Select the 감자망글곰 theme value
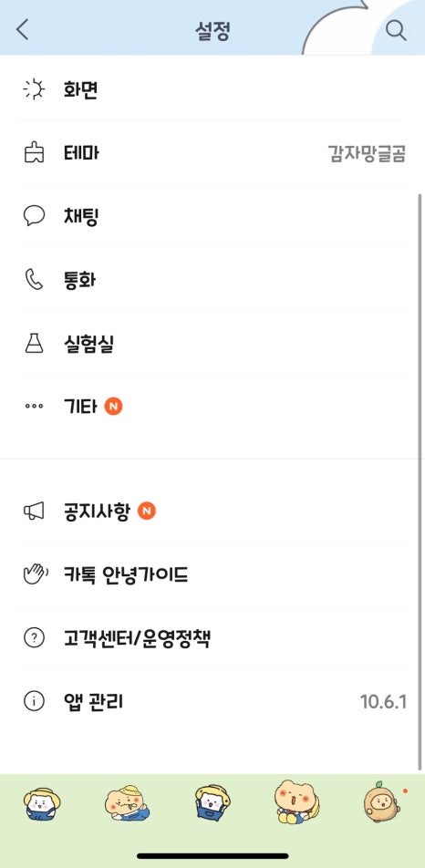The image size is (425, 868). point(367,153)
